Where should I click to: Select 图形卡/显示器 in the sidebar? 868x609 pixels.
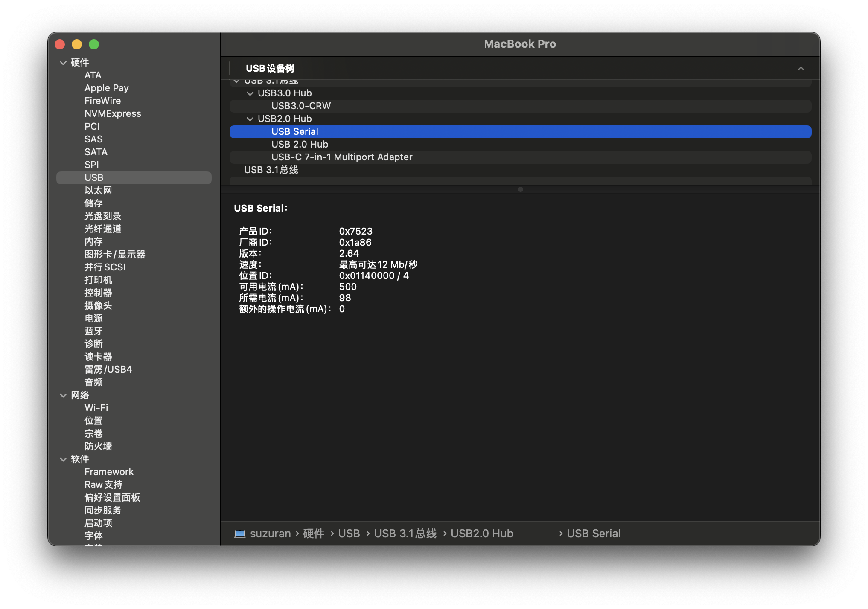(134, 255)
